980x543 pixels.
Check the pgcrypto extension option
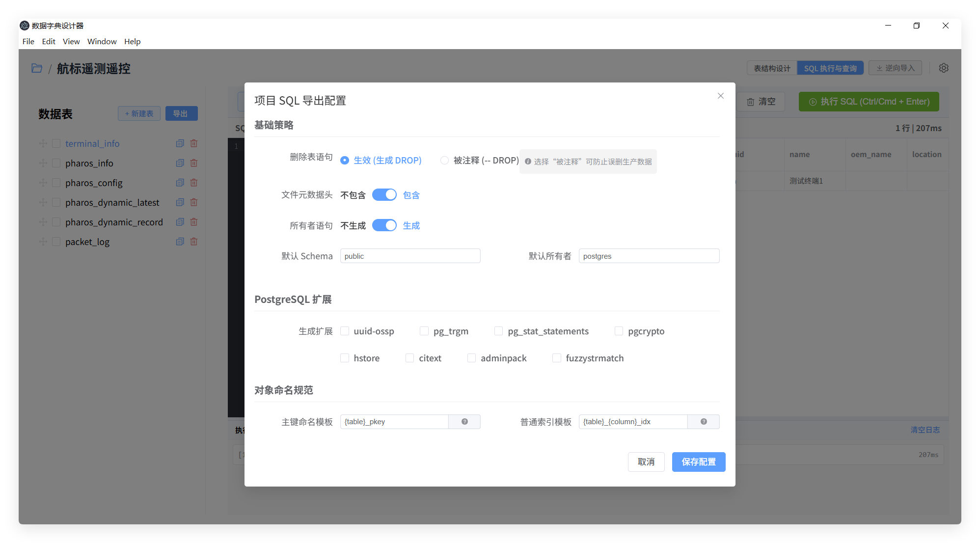[x=619, y=331]
